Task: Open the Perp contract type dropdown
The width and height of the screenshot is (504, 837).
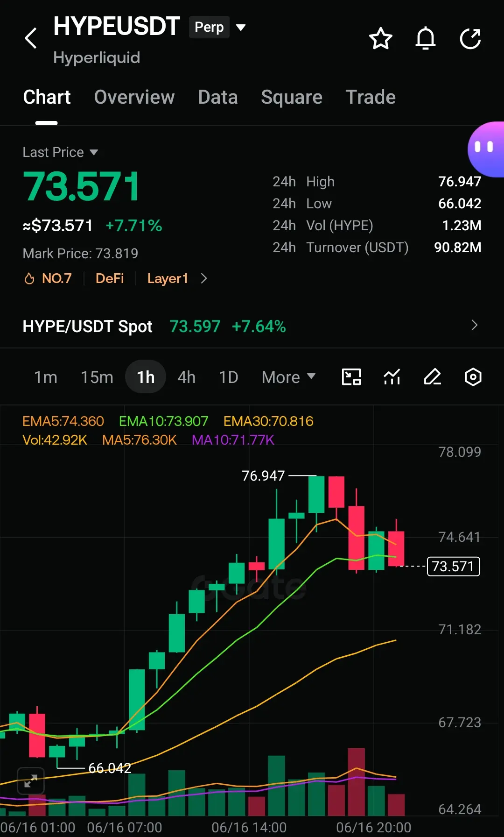Action: click(217, 27)
